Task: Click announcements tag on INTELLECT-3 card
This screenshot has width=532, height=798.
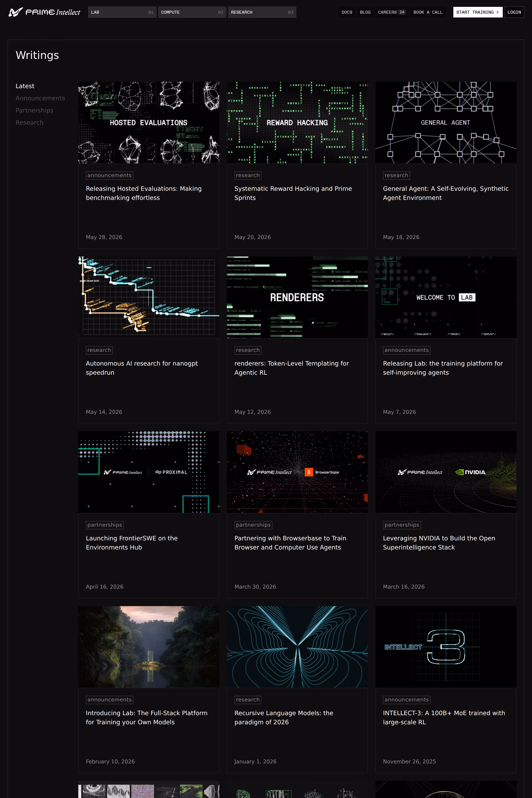Action: [407, 700]
